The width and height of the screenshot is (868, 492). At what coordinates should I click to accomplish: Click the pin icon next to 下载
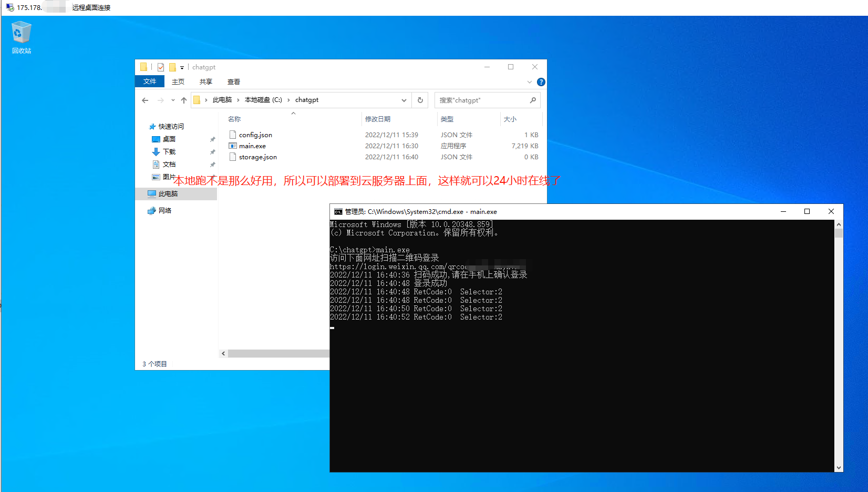(x=212, y=152)
